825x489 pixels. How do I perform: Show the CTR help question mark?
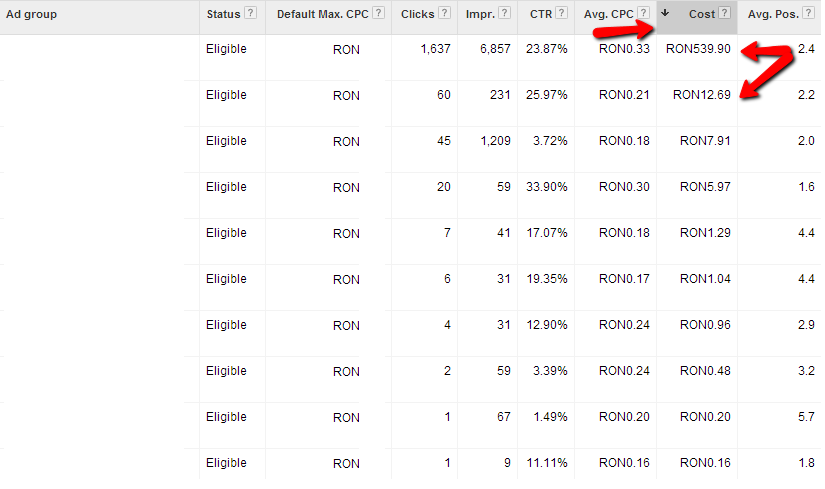562,13
